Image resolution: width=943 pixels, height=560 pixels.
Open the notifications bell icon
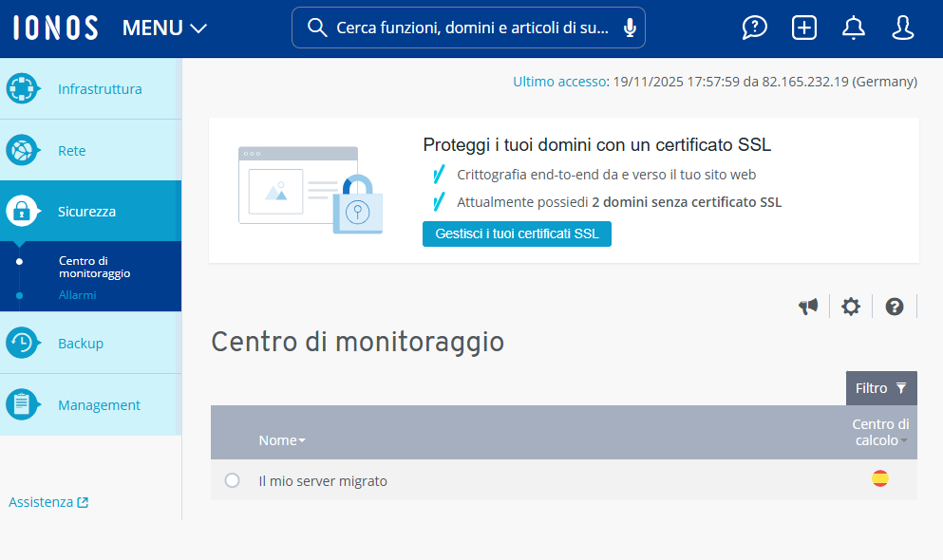pos(853,28)
